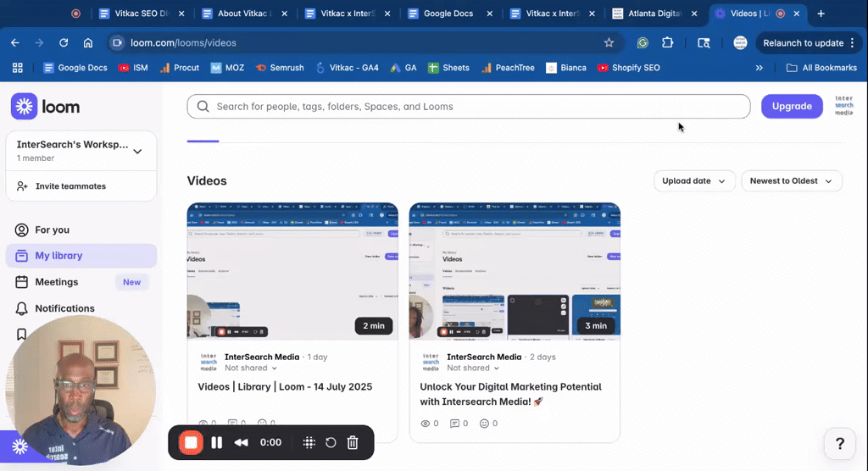Restart the recording
Viewport: 868px width, 471px height.
coord(331,443)
